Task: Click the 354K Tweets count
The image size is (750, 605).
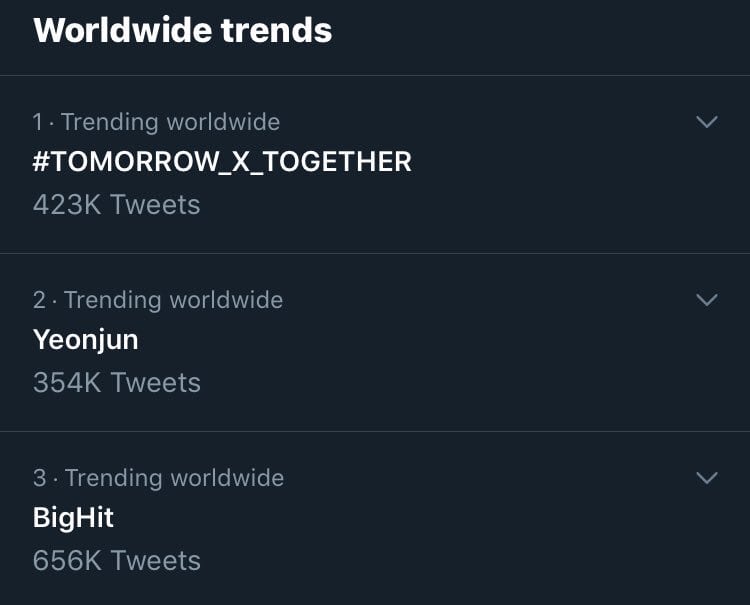Action: 117,383
